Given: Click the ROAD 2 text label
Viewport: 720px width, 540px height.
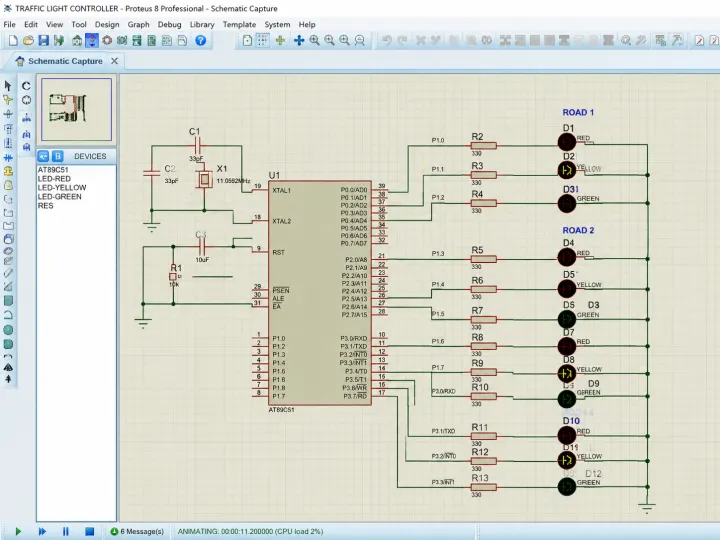Looking at the screenshot, I should pos(578,230).
